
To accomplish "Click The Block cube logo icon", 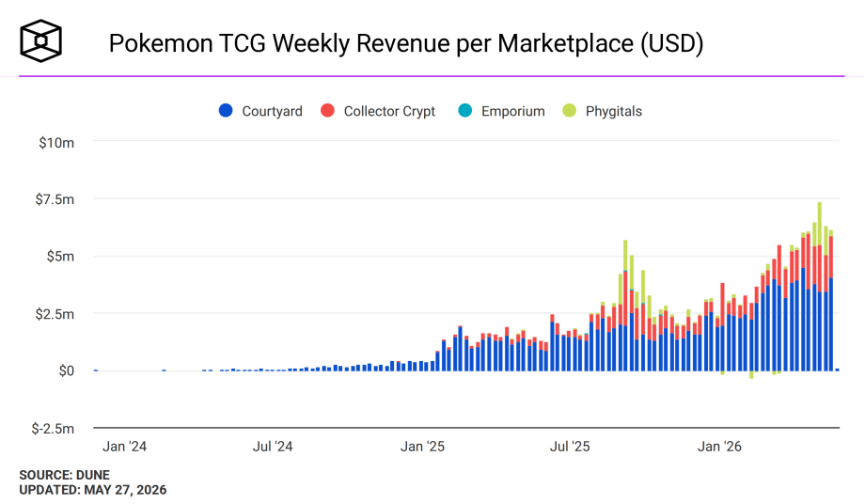I will (x=40, y=41).
